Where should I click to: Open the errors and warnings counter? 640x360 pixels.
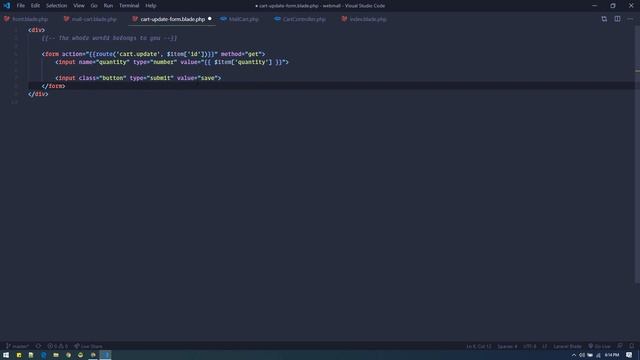(58, 346)
